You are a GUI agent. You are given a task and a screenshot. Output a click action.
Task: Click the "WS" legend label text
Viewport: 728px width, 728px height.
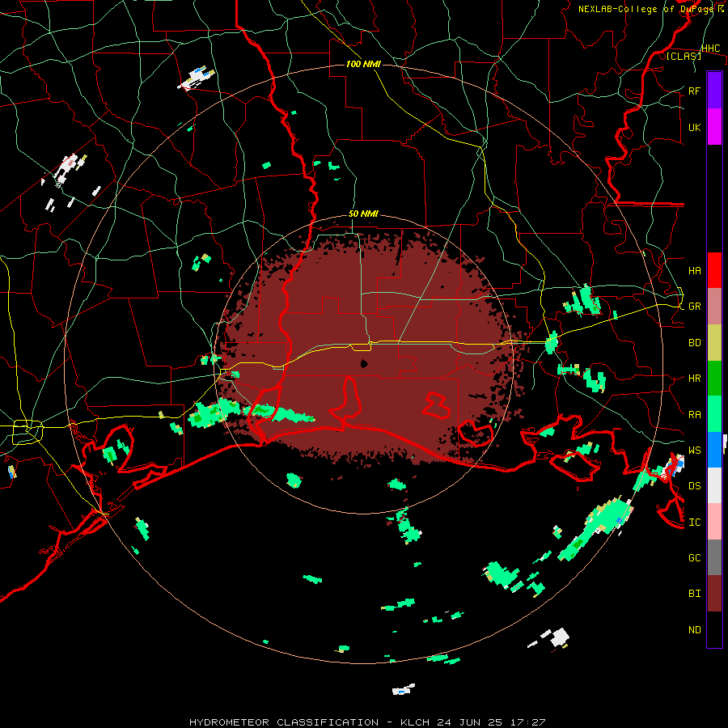tap(694, 450)
